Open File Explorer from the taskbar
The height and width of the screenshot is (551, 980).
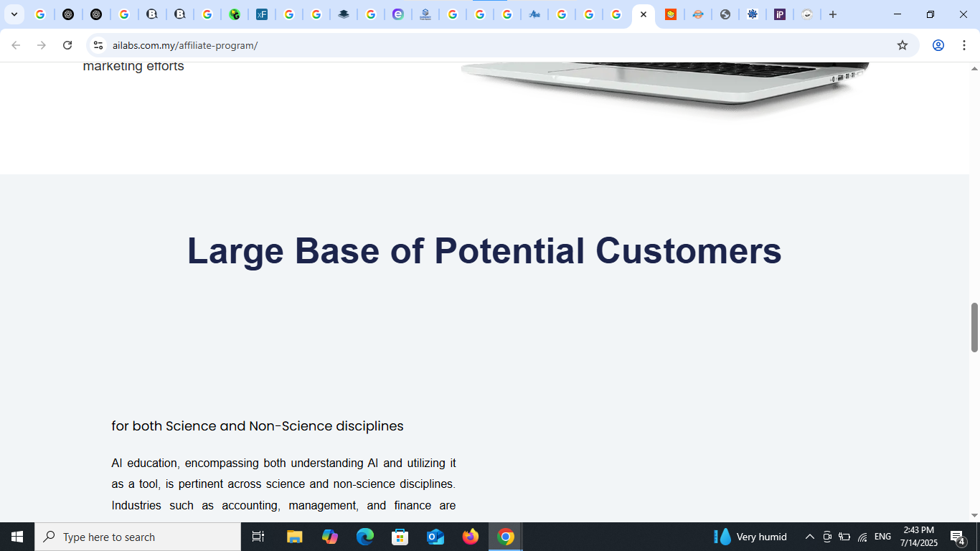pyautogui.click(x=295, y=537)
